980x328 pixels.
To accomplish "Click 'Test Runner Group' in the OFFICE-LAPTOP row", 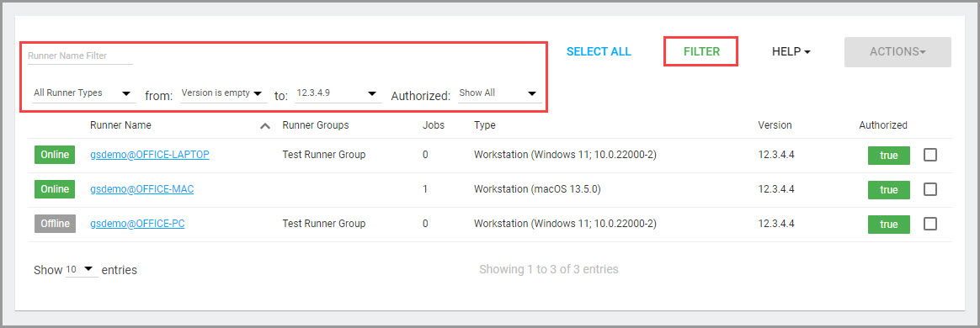I will click(324, 154).
